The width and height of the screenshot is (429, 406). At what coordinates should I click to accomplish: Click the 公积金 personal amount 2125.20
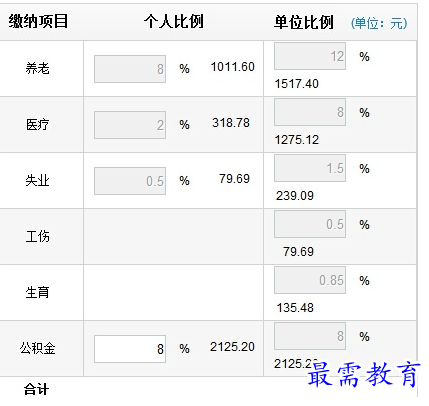(x=232, y=347)
